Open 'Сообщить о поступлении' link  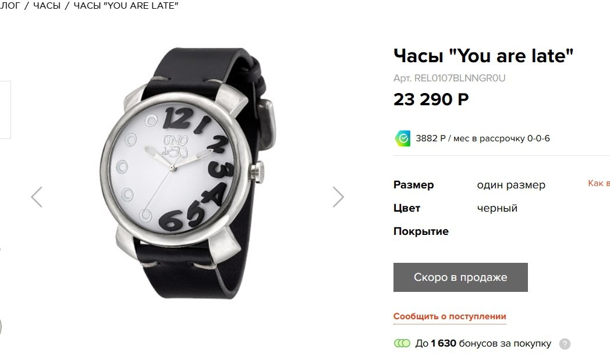[450, 316]
